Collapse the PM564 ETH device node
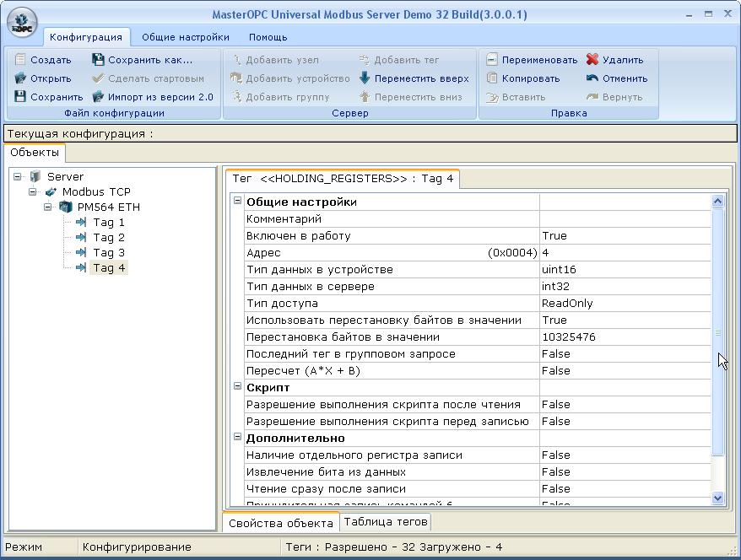 point(48,207)
